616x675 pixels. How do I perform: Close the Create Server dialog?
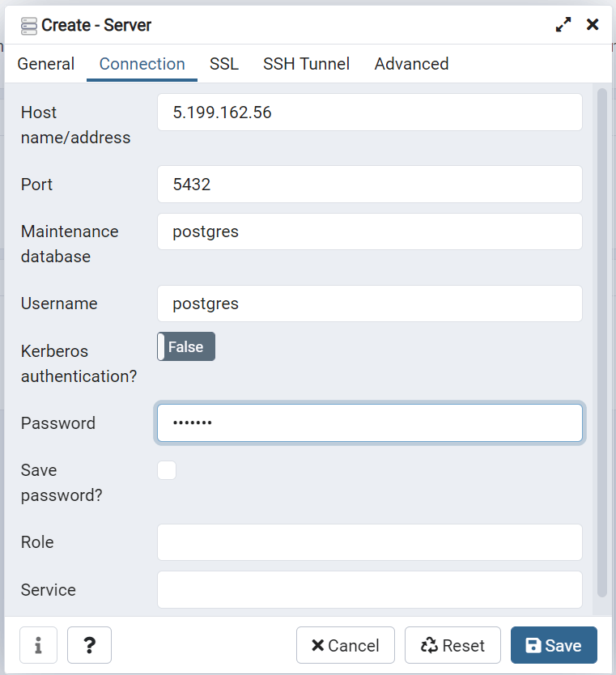pyautogui.click(x=593, y=24)
